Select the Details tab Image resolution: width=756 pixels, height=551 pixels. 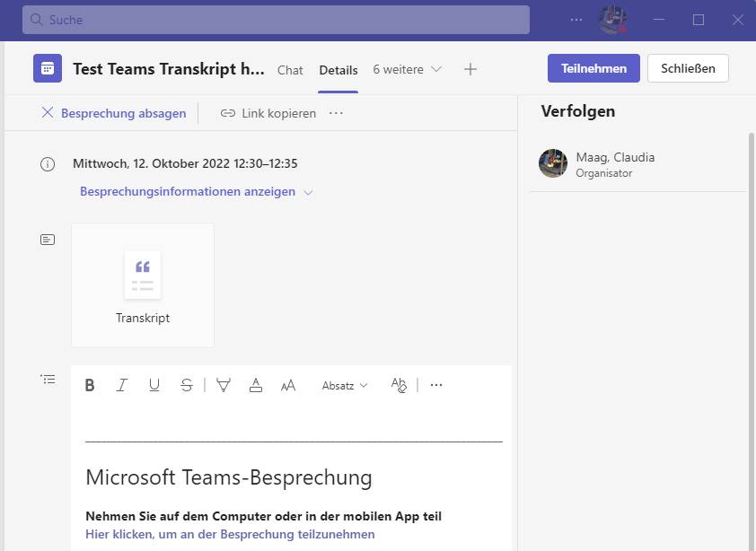[x=338, y=69]
